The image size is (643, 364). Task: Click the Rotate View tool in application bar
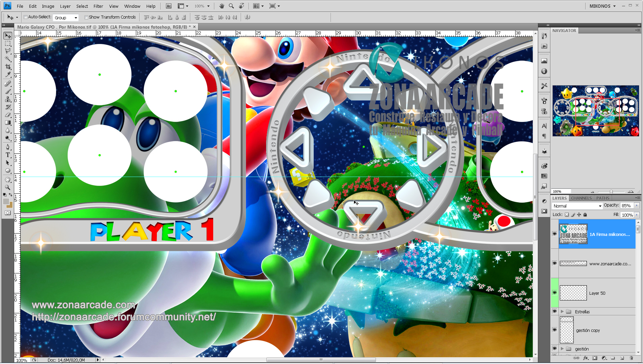241,6
